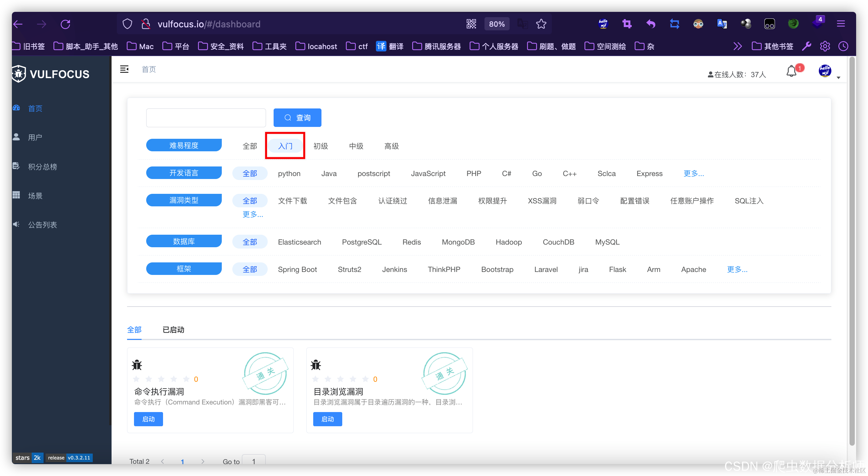This screenshot has width=868, height=476.
Task: Switch to the 已启动 tab
Action: tap(173, 330)
